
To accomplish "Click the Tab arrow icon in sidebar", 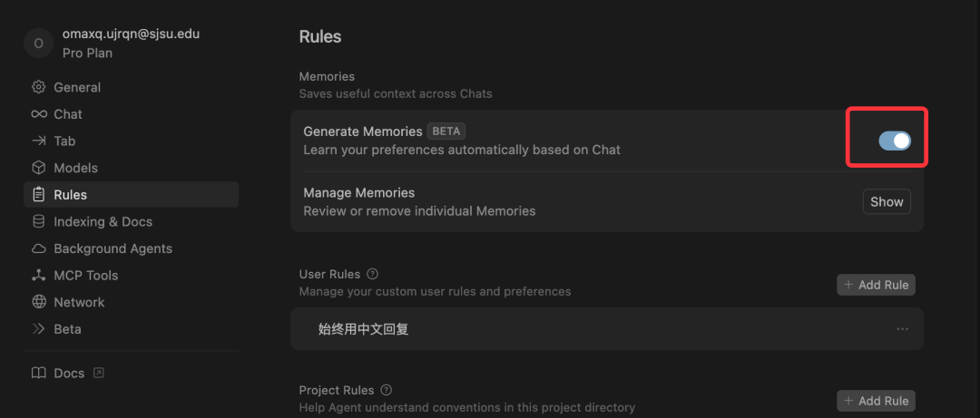I will (x=39, y=141).
